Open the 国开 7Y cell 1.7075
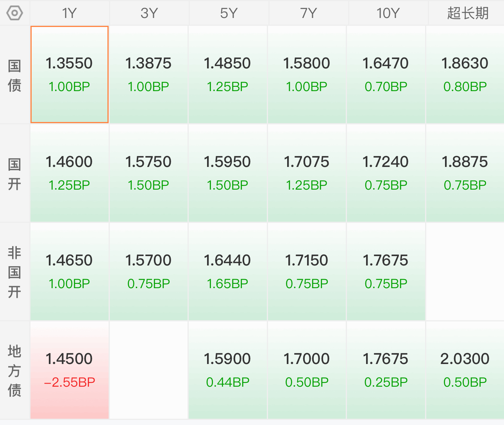 pyautogui.click(x=307, y=173)
